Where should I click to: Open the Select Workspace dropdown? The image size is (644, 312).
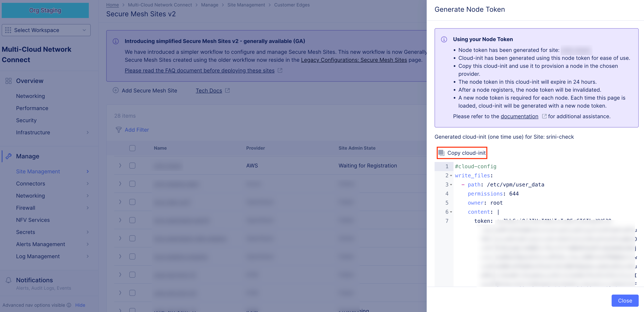[x=46, y=30]
